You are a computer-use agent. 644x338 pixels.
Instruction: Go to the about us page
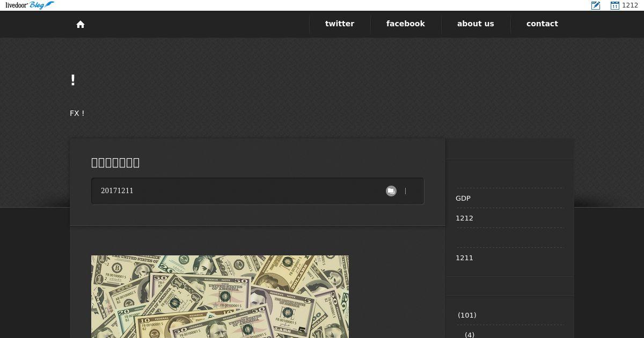(475, 24)
